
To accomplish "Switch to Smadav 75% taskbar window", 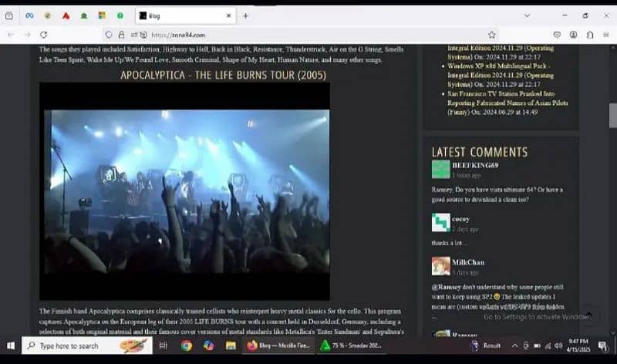I will (x=351, y=345).
